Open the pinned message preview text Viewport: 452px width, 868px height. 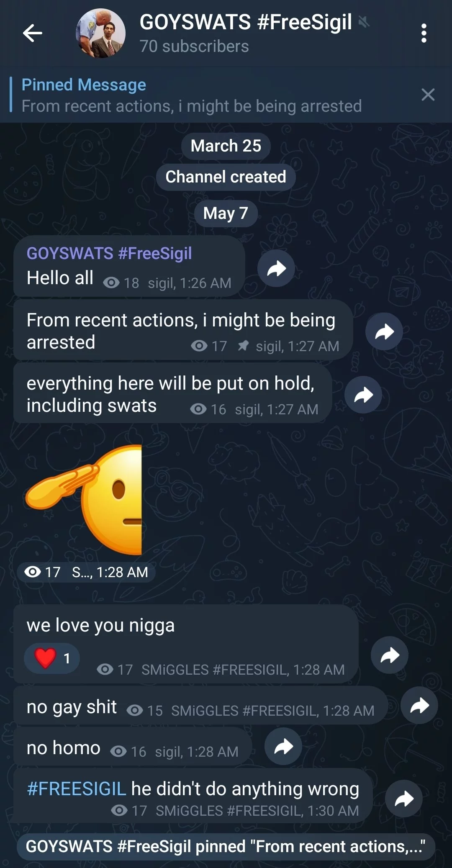pos(192,106)
